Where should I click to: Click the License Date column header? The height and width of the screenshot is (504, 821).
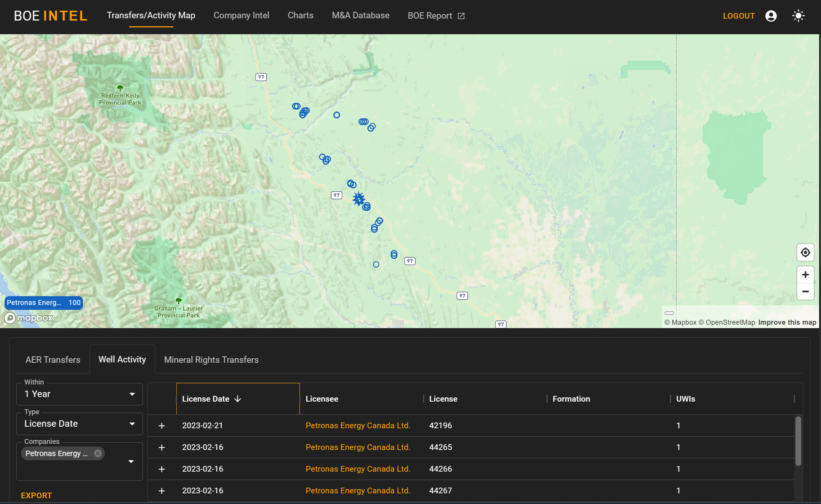point(238,399)
